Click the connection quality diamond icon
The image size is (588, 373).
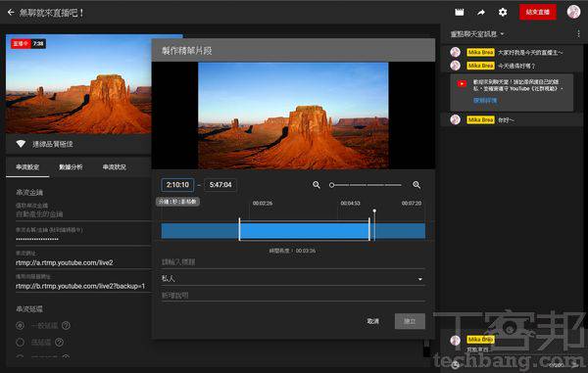point(21,144)
